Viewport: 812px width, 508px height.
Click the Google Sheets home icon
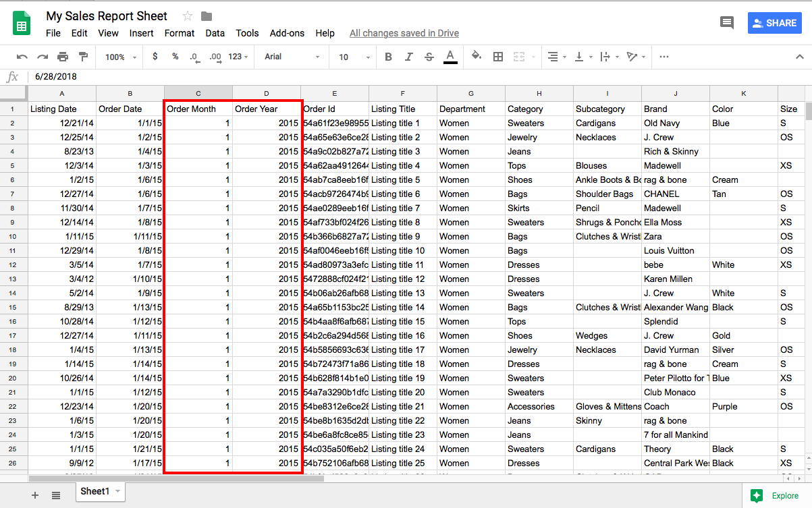[x=22, y=23]
